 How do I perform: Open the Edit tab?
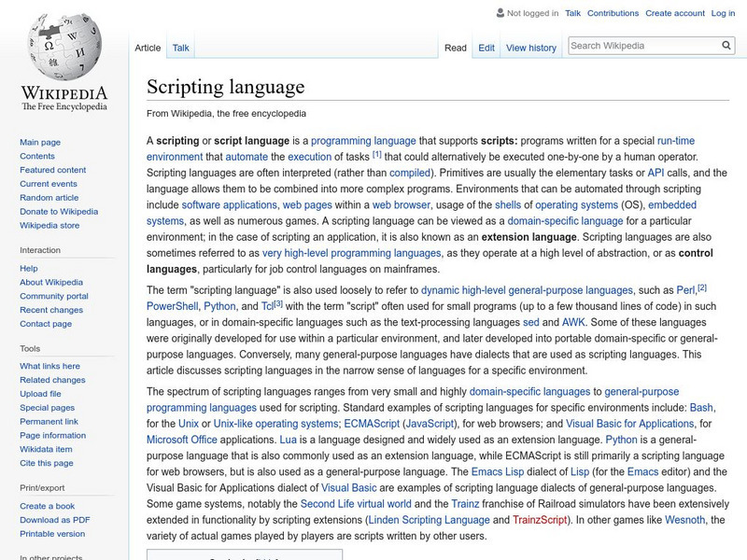(x=486, y=49)
